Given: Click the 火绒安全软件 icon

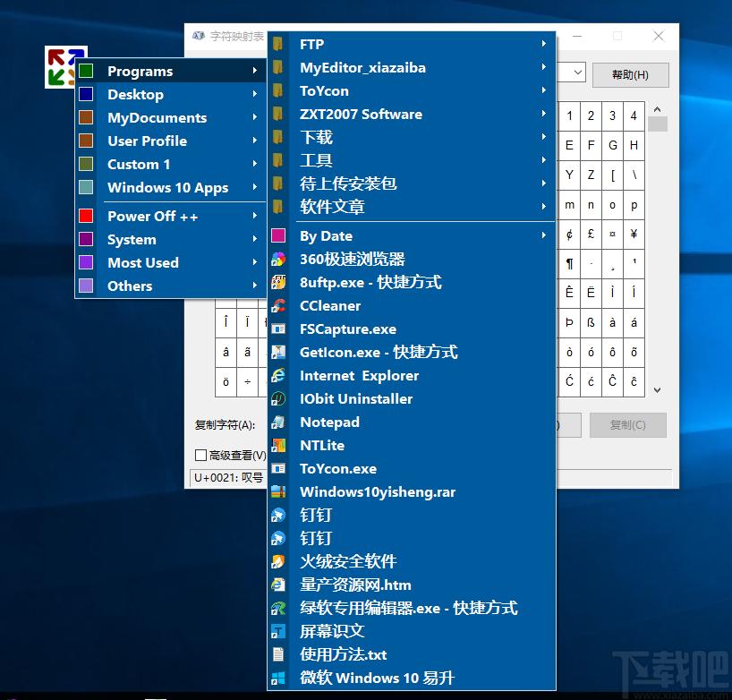Looking at the screenshot, I should [x=278, y=561].
